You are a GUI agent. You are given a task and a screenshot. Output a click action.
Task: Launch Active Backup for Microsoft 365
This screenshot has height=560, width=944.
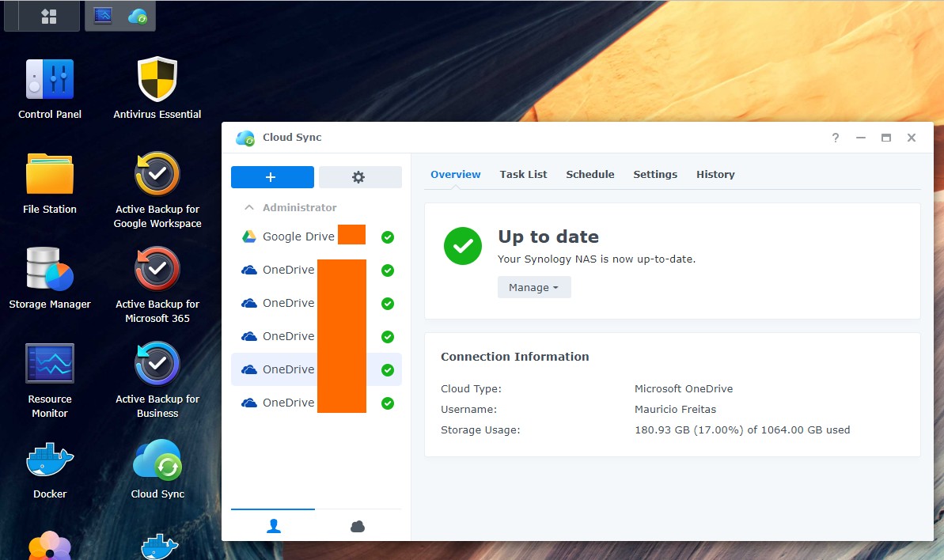[x=157, y=270]
